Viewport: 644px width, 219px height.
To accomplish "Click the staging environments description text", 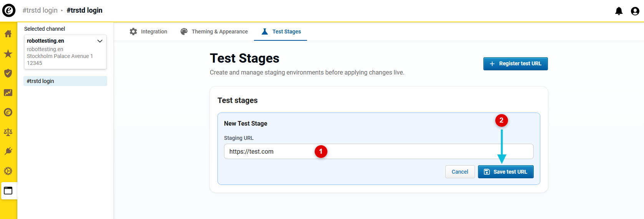I will (307, 73).
